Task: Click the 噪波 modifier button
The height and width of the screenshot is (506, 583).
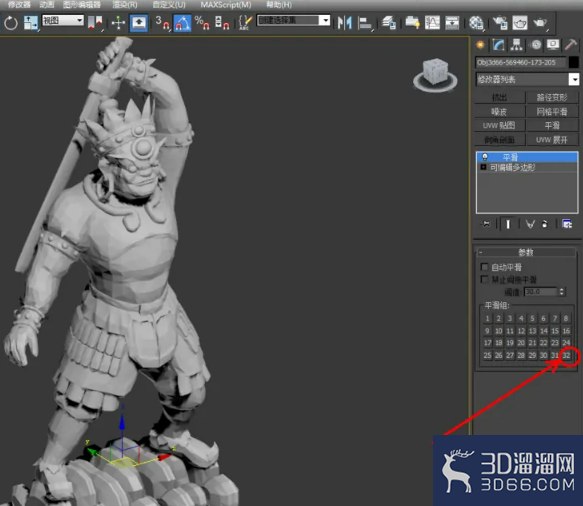Action: [499, 112]
